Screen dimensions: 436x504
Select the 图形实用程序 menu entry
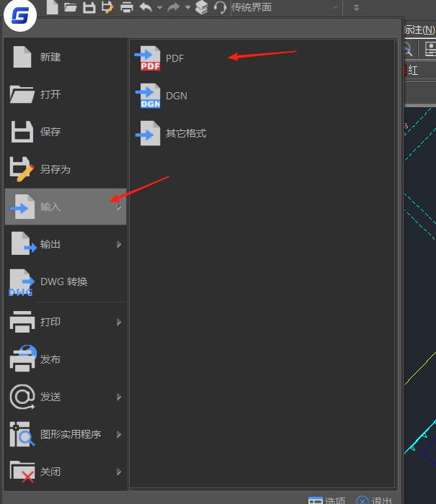coord(66,434)
